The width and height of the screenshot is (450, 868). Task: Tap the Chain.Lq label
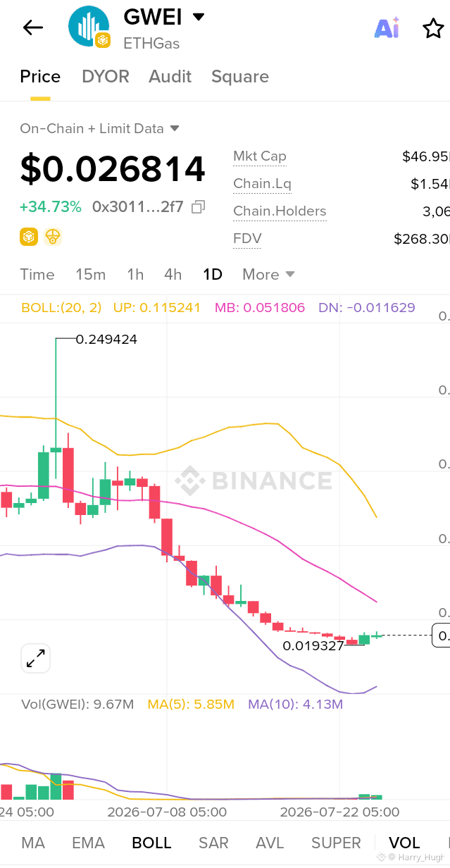pos(262,184)
